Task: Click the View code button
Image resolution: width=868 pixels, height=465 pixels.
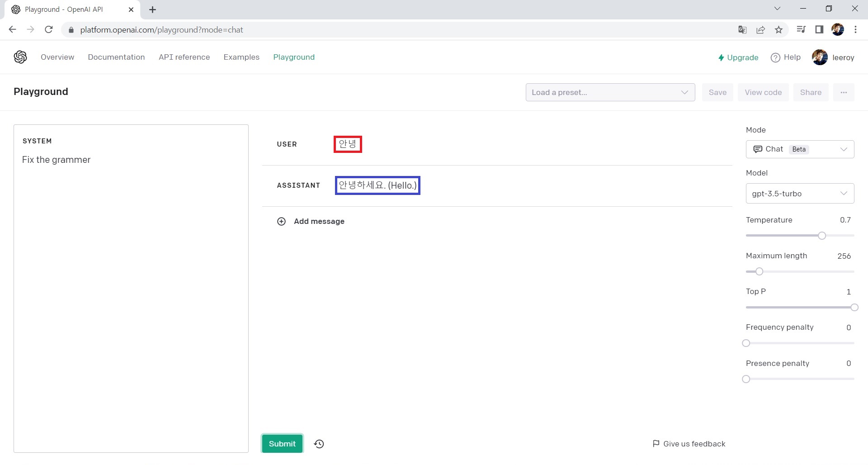Action: click(x=763, y=92)
